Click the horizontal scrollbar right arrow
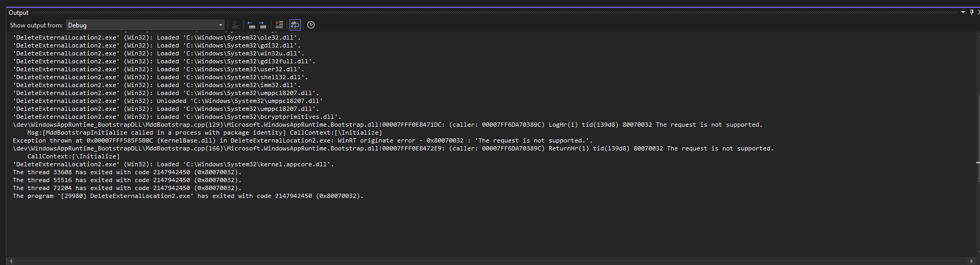 tap(972, 261)
